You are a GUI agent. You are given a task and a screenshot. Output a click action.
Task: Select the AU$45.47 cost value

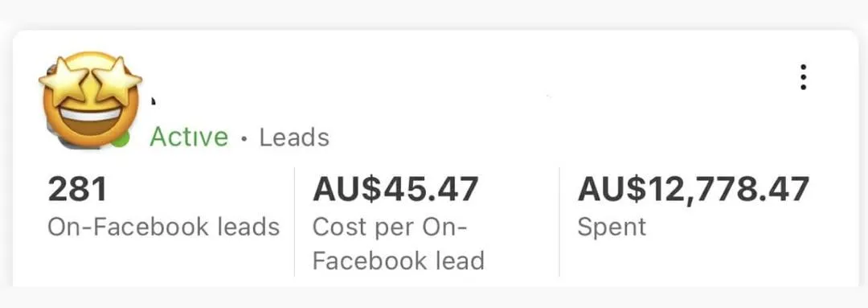pos(395,189)
